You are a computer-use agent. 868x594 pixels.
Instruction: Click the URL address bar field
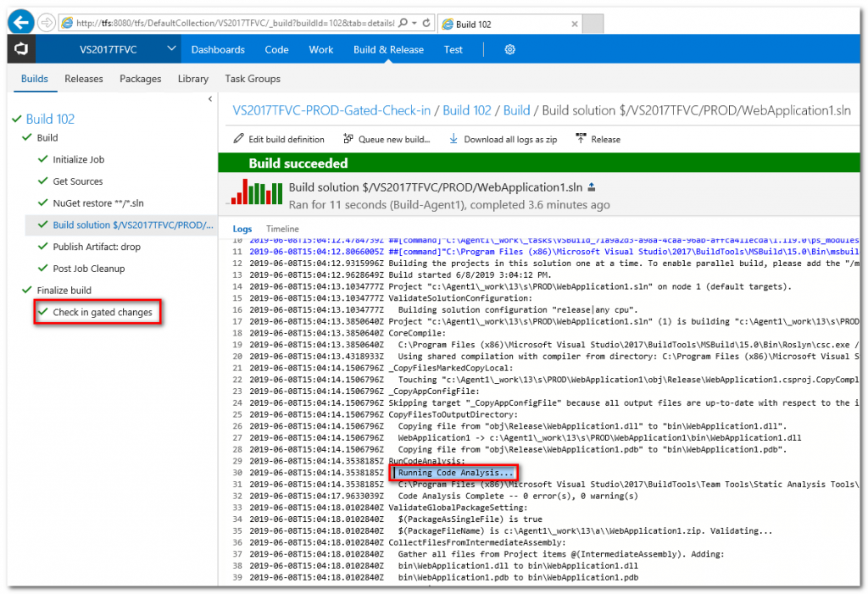coord(236,23)
